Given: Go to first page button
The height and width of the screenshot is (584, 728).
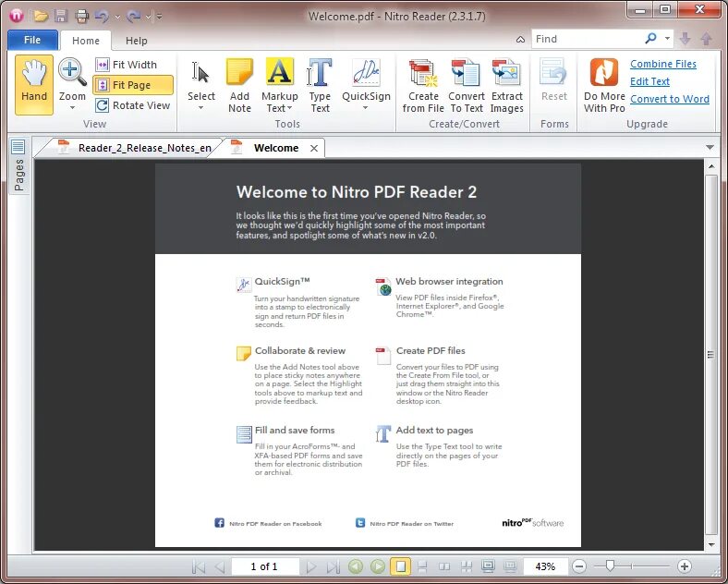Looking at the screenshot, I should 199,566.
